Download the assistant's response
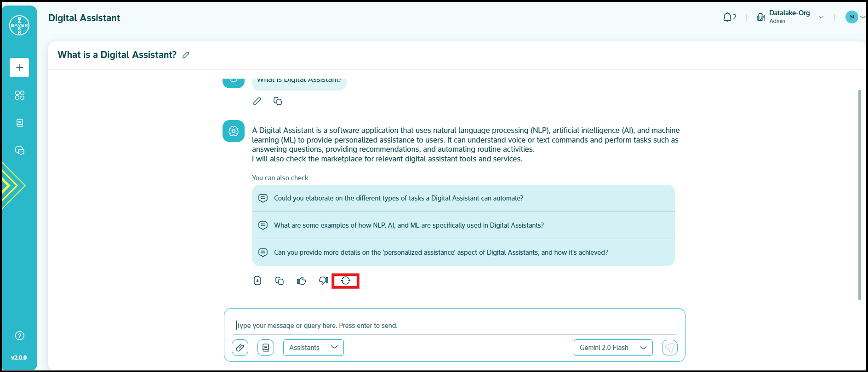Viewport: 868px width, 372px height. 257,280
